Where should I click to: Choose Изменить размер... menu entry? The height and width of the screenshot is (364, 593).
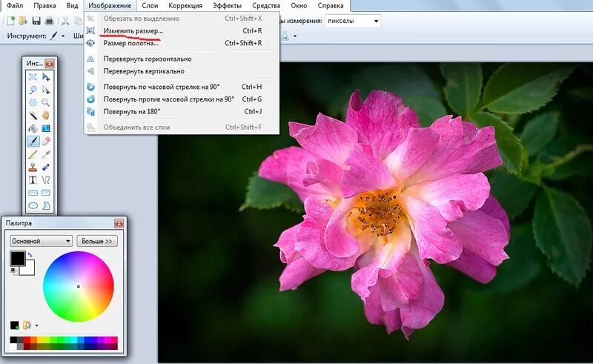[x=182, y=30]
